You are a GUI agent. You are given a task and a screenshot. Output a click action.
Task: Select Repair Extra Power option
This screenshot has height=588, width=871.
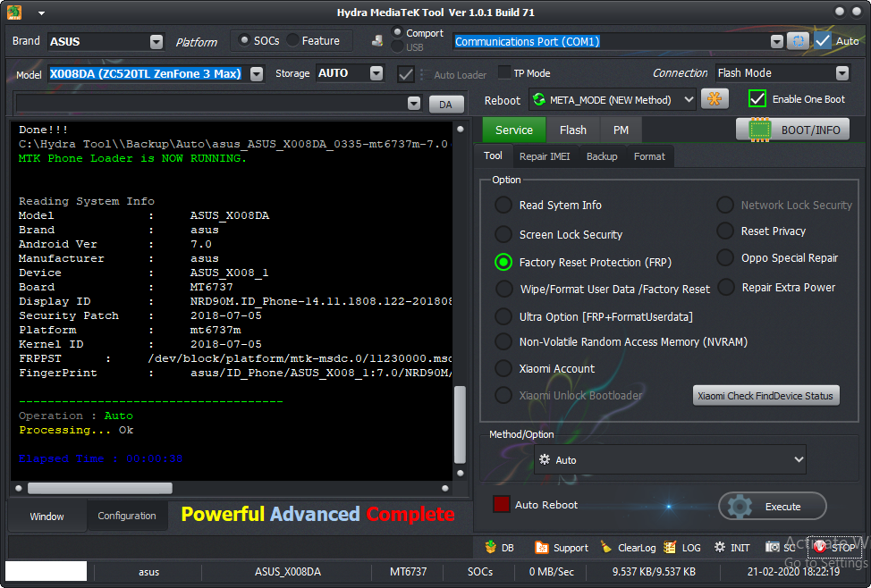726,287
